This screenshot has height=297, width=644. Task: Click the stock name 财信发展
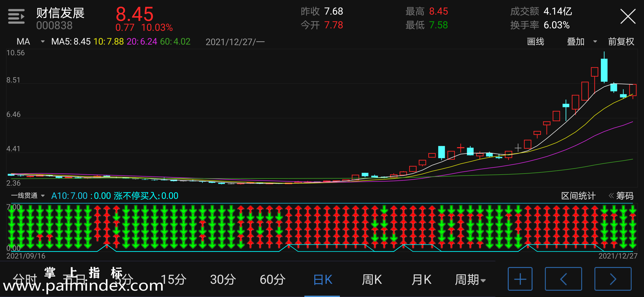(60, 13)
